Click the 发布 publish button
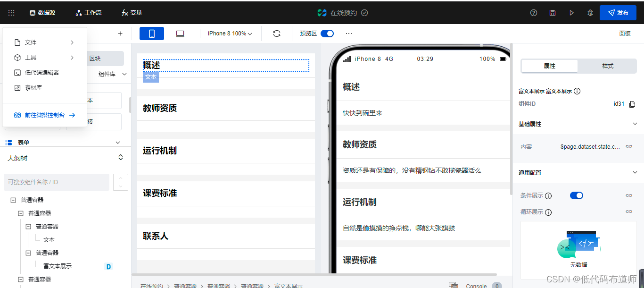Viewport: 644px width, 288px height. point(618,13)
